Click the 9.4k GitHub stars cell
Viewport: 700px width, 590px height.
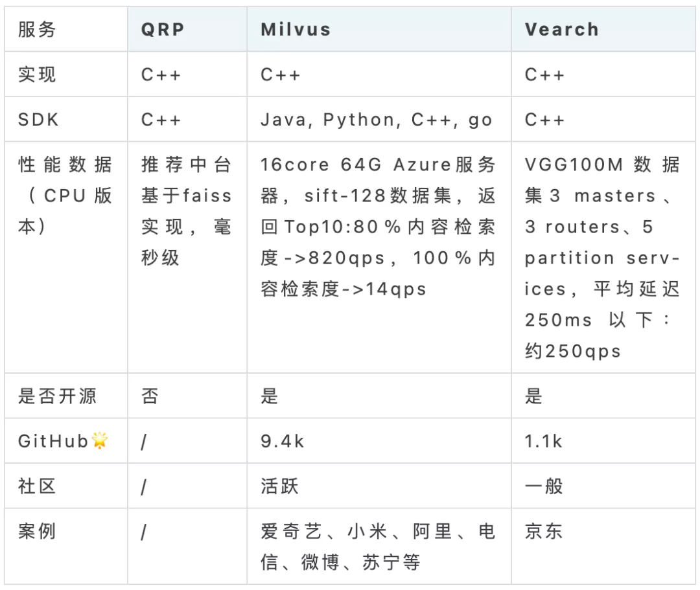379,440
